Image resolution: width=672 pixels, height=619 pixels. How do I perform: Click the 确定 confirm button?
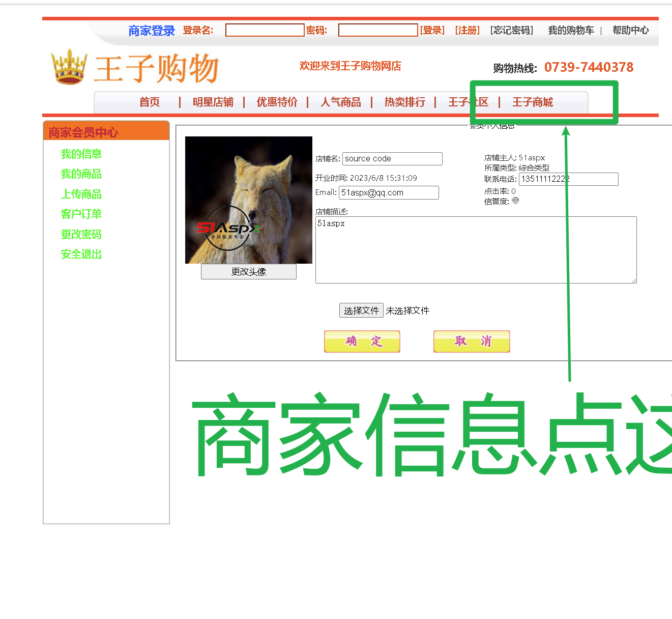pos(362,341)
